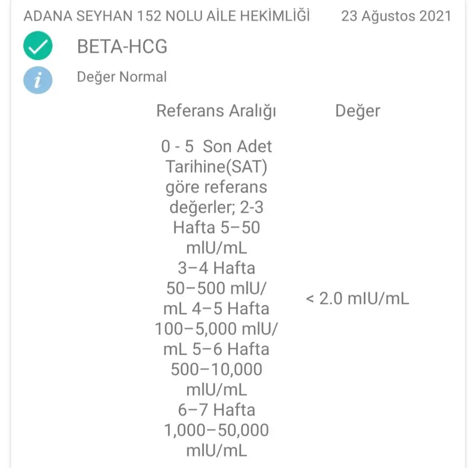Click the green checkmark status icon
The height and width of the screenshot is (468, 476).
tap(38, 47)
